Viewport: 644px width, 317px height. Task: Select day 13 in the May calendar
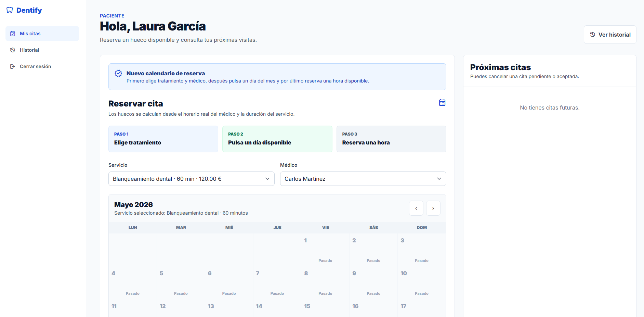pyautogui.click(x=229, y=308)
